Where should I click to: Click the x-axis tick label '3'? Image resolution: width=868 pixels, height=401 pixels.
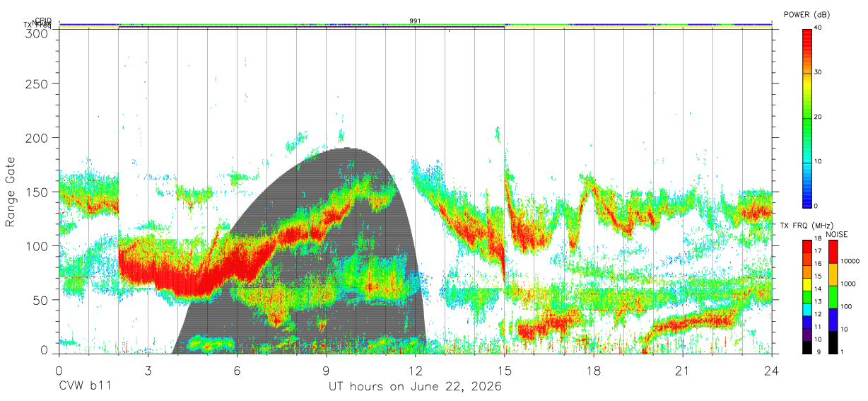click(x=148, y=370)
